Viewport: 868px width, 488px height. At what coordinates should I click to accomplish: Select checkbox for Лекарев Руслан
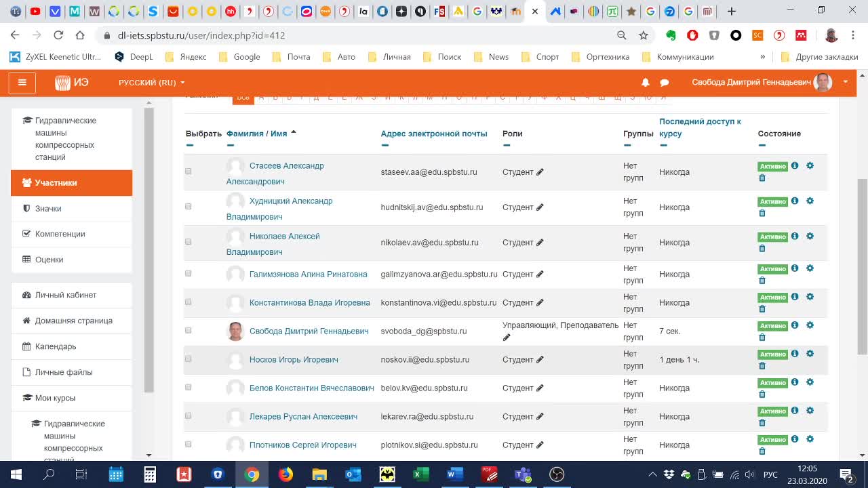point(189,416)
